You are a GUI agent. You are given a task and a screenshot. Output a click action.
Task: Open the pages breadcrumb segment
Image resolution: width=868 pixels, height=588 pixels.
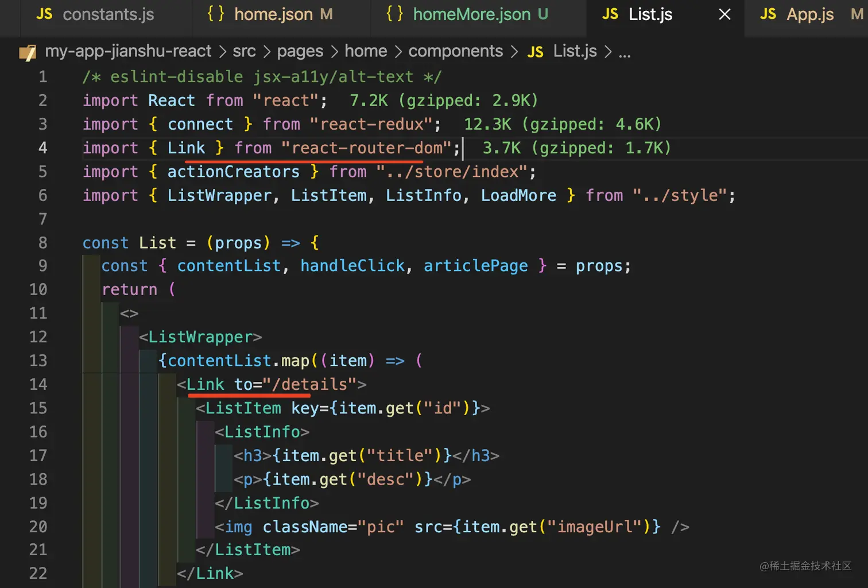tap(300, 52)
